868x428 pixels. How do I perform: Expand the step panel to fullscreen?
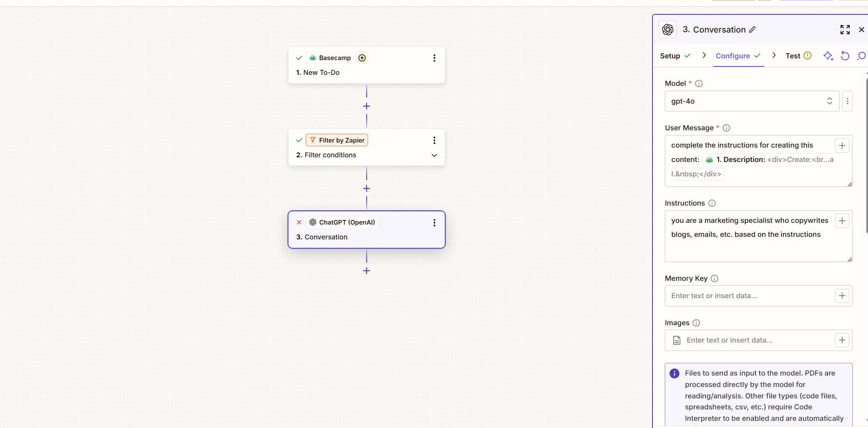[845, 30]
